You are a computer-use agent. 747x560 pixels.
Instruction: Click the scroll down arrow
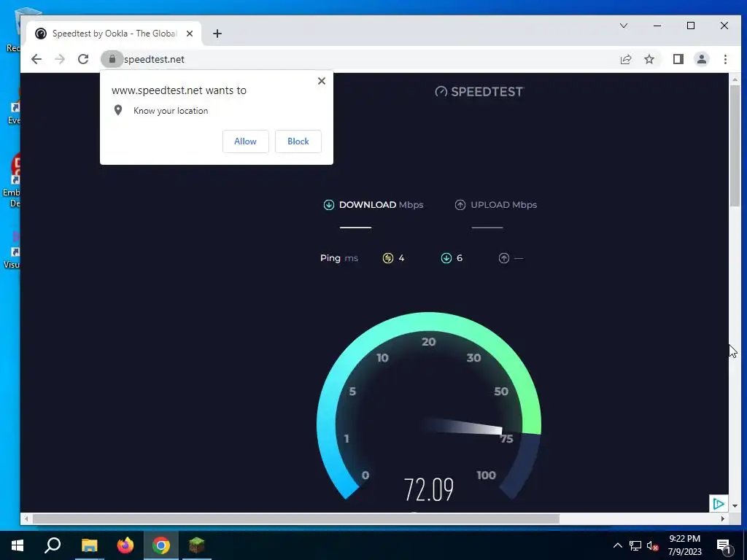click(x=735, y=506)
